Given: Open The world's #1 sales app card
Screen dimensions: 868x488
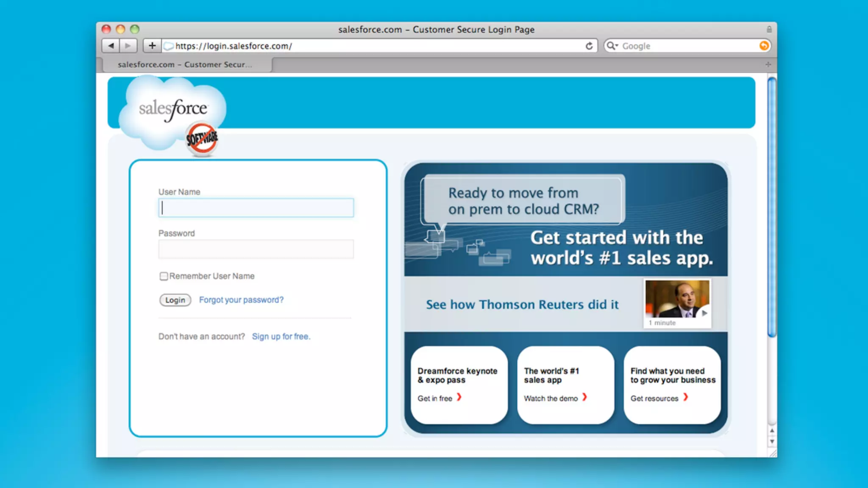Looking at the screenshot, I should tap(565, 385).
